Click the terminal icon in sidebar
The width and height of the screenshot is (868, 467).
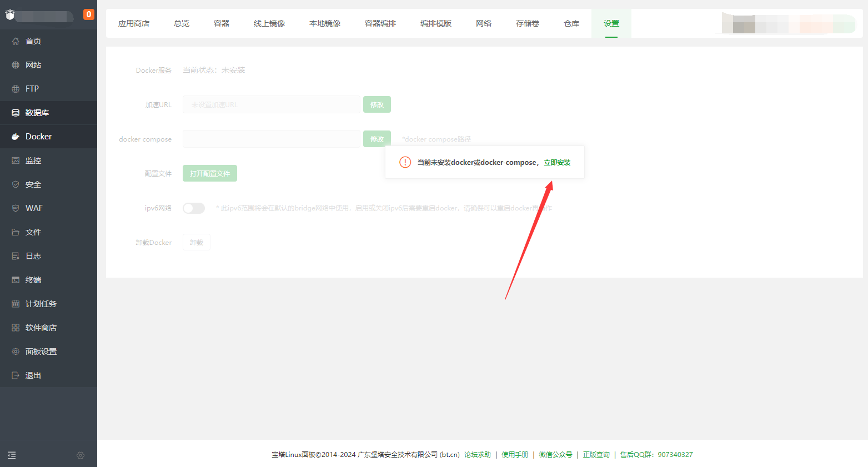click(16, 280)
